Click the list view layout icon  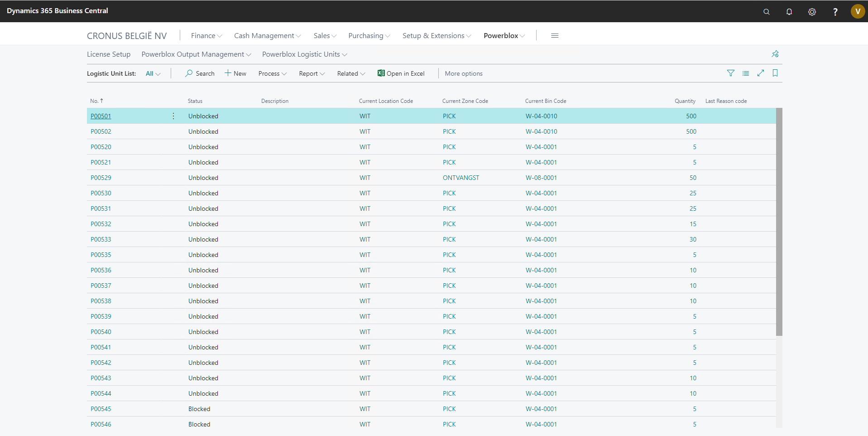745,73
